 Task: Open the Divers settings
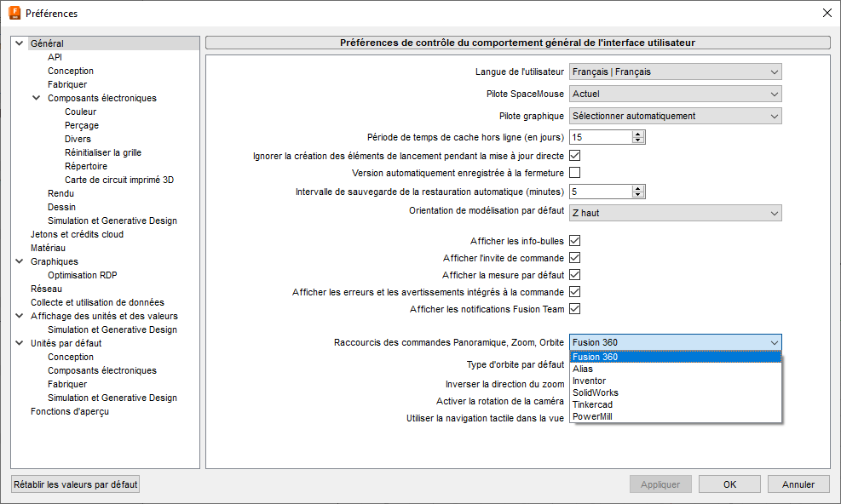click(x=78, y=139)
